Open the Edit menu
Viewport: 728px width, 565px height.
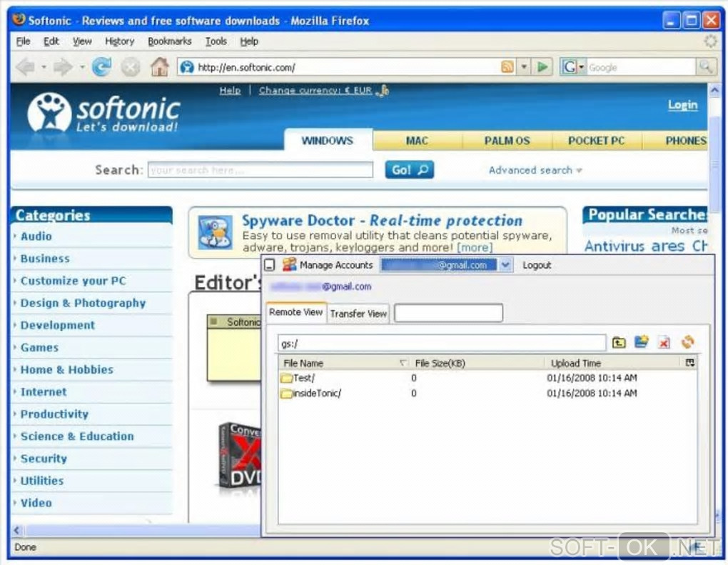point(51,41)
